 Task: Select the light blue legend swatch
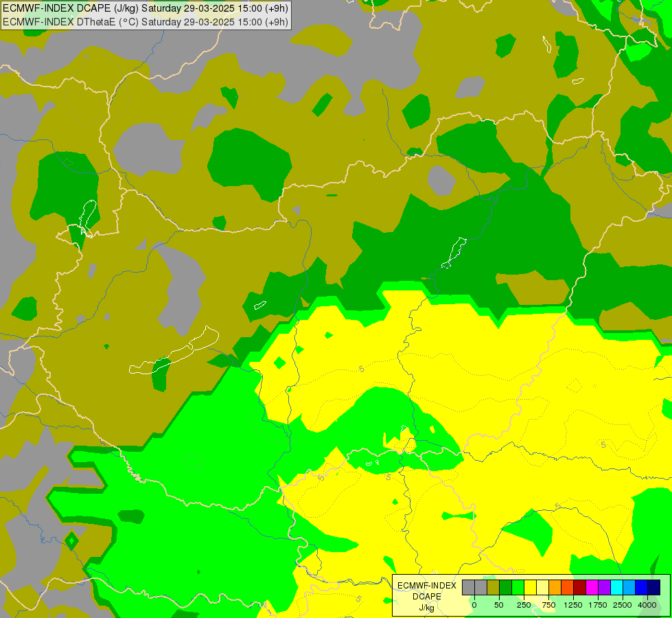pyautogui.click(x=629, y=587)
